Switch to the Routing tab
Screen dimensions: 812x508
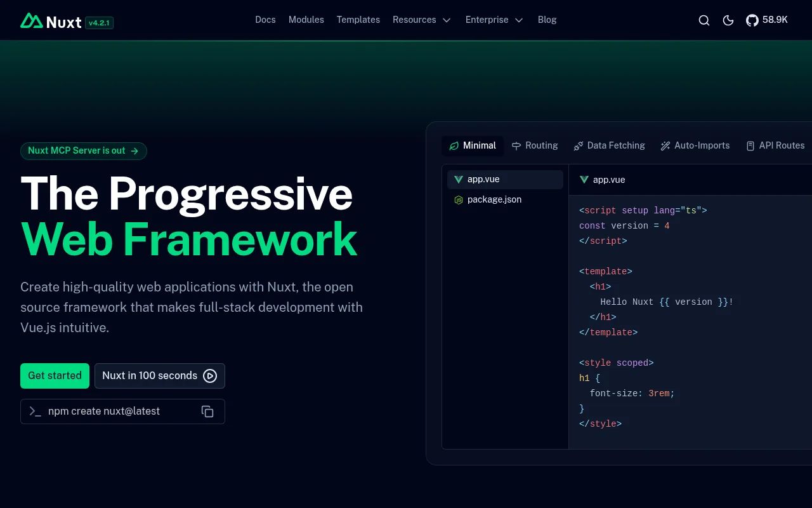coord(535,145)
